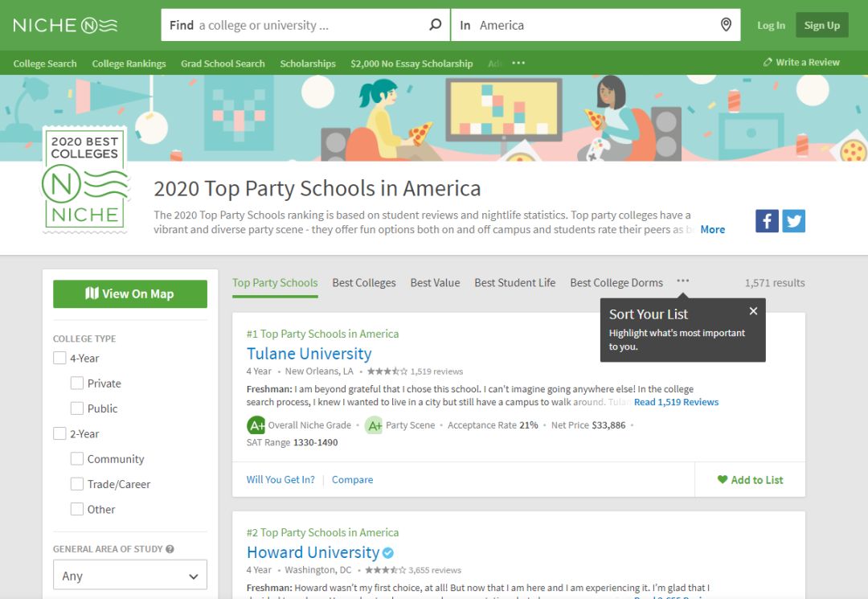Click the 1,571 results count
This screenshot has height=599, width=868.
(x=775, y=283)
